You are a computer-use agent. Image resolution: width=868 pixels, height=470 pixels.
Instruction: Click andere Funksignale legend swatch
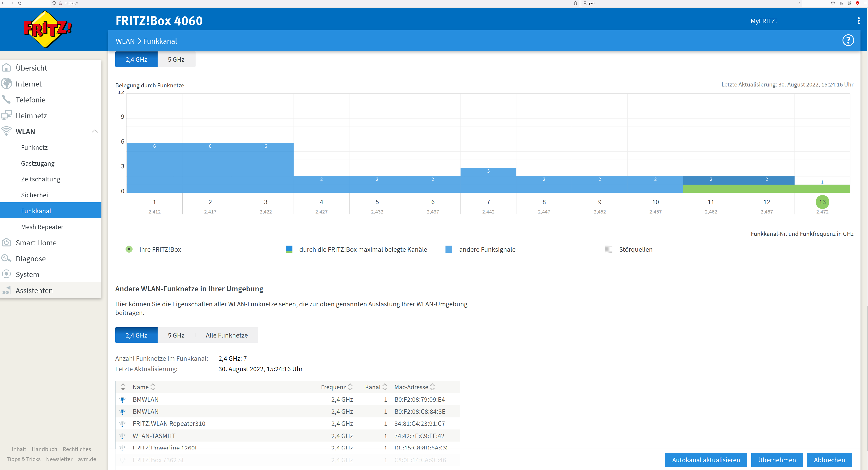[x=448, y=249]
